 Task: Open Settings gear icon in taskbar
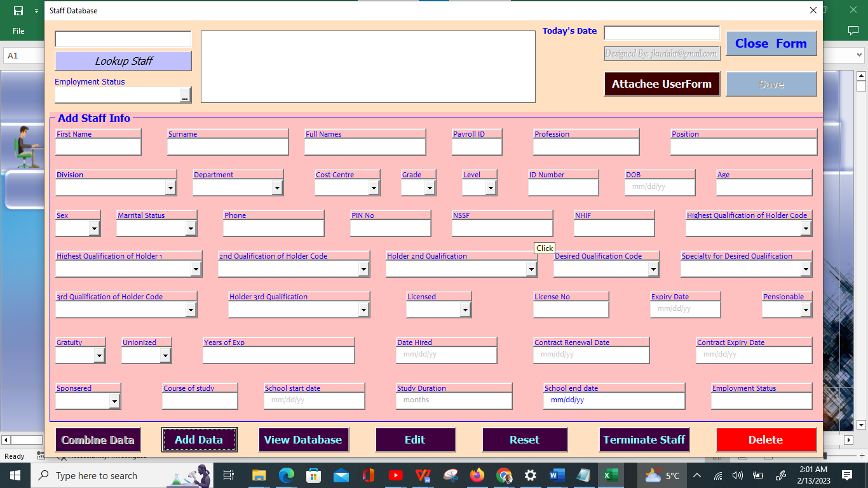click(x=530, y=475)
